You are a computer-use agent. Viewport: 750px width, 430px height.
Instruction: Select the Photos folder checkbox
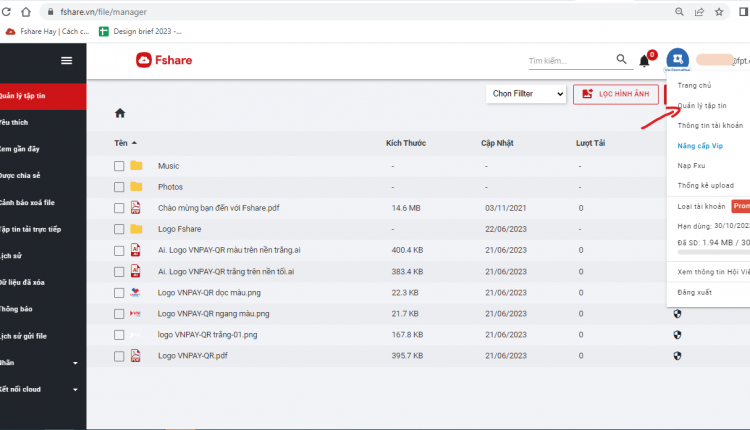click(119, 187)
